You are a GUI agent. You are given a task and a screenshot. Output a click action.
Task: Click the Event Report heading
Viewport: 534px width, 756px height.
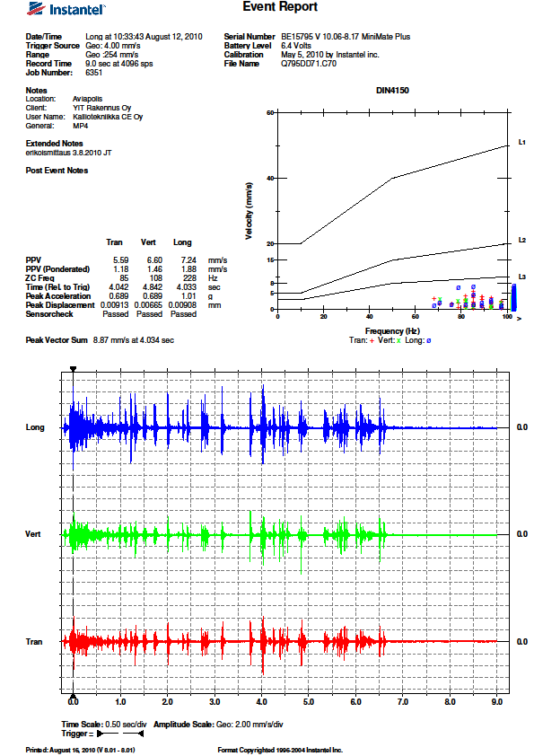pyautogui.click(x=280, y=7)
